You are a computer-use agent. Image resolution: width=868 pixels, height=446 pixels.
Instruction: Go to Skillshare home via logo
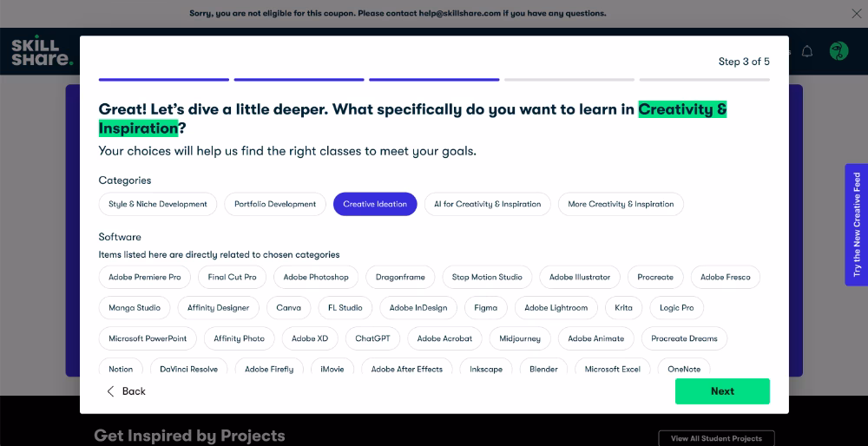point(42,53)
